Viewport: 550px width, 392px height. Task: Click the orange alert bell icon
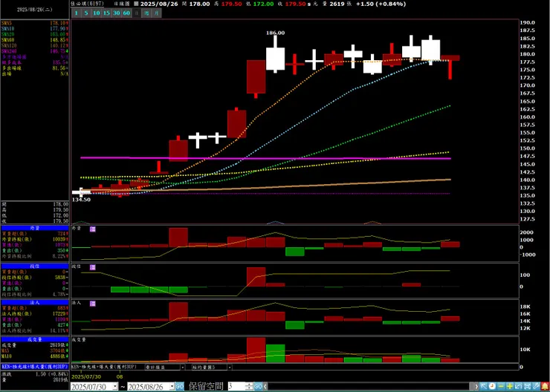pos(544,386)
